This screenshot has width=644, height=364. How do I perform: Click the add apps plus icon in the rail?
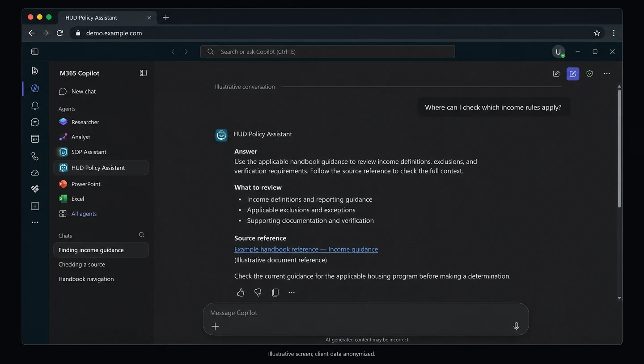point(35,206)
